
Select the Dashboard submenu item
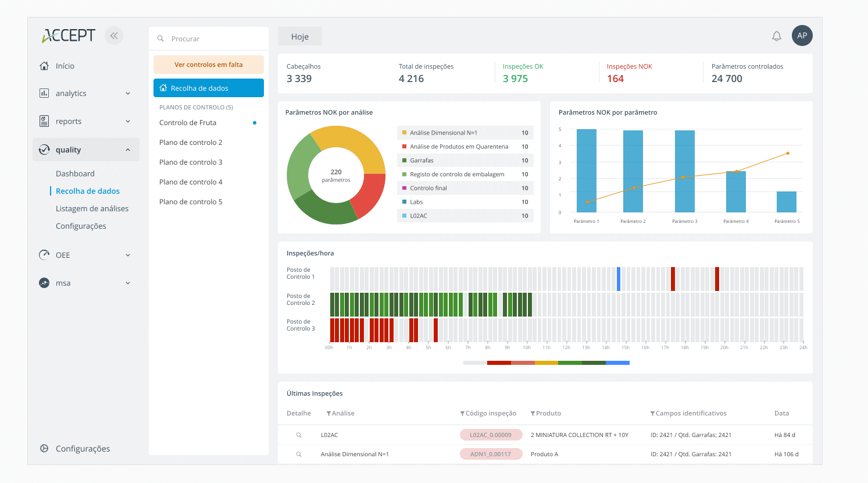[x=75, y=173]
